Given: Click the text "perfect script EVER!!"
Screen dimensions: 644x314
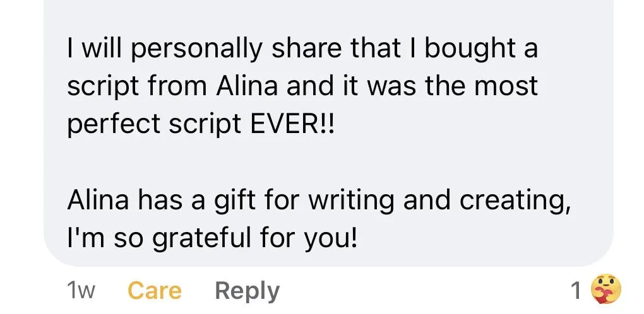Looking at the screenshot, I should pyautogui.click(x=199, y=122).
